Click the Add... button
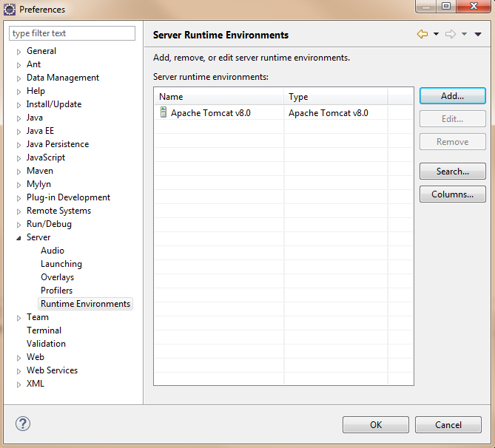 click(452, 96)
